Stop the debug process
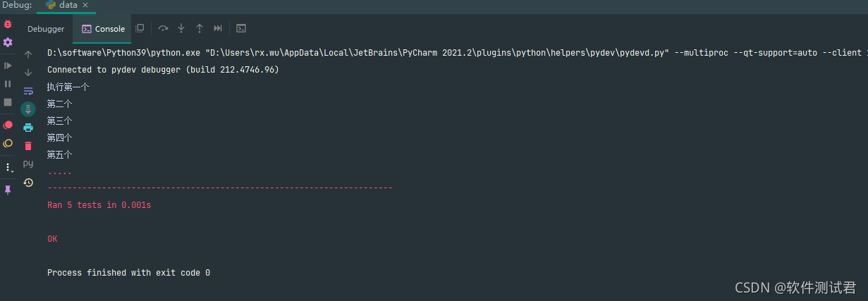The image size is (868, 301). point(8,102)
